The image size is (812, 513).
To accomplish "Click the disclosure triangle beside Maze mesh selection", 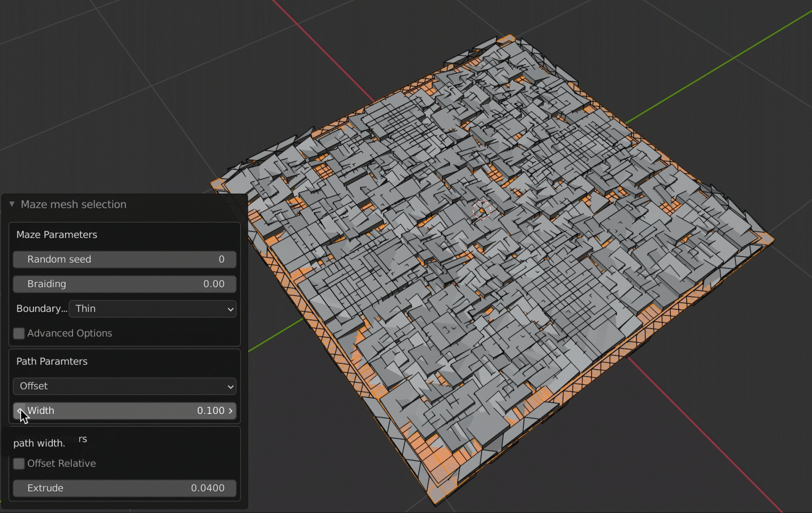I will click(x=11, y=204).
